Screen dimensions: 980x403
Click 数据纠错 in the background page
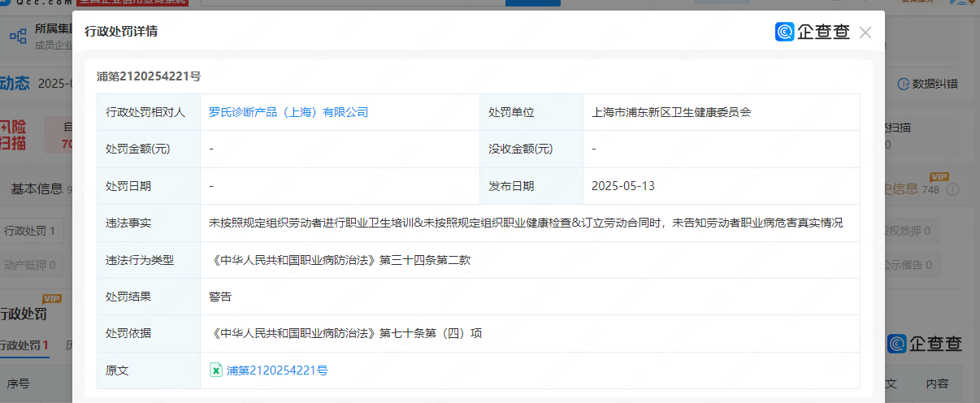(x=935, y=84)
